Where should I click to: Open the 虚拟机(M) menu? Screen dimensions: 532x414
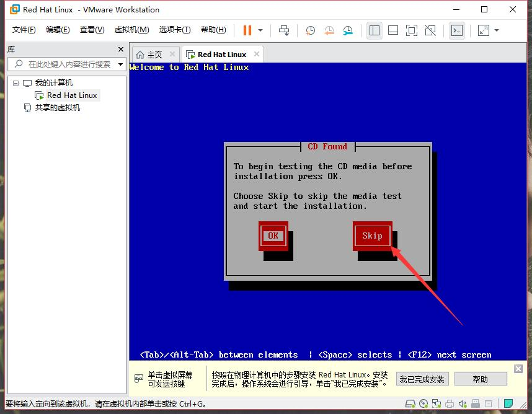tap(131, 30)
